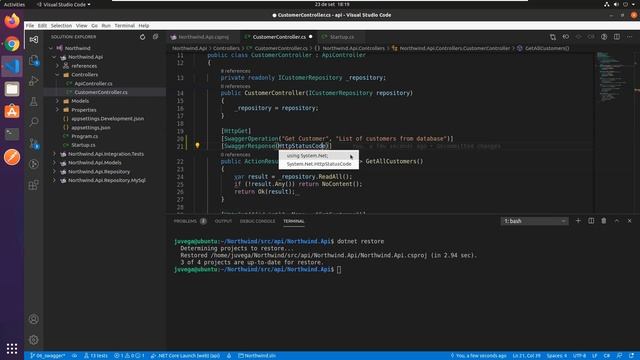Close the terminal panel
640x360 pixels.
[629, 221]
